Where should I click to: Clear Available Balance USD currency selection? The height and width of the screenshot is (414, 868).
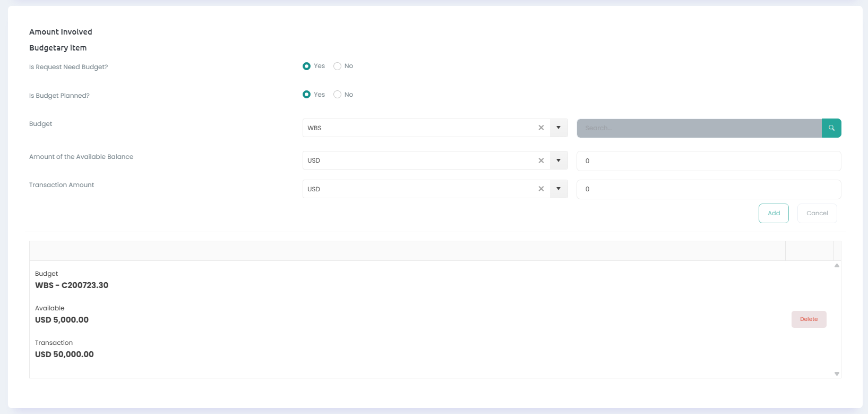[541, 160]
